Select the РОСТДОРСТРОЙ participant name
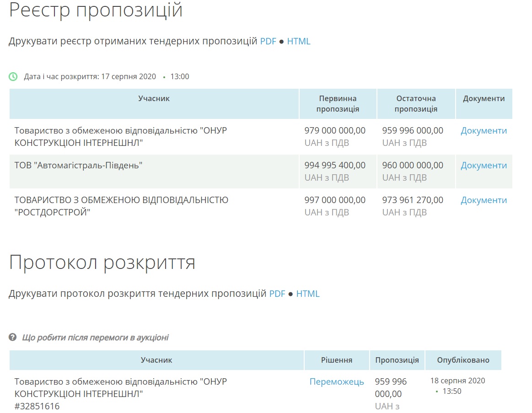This screenshot has height=413, width=532. click(121, 206)
